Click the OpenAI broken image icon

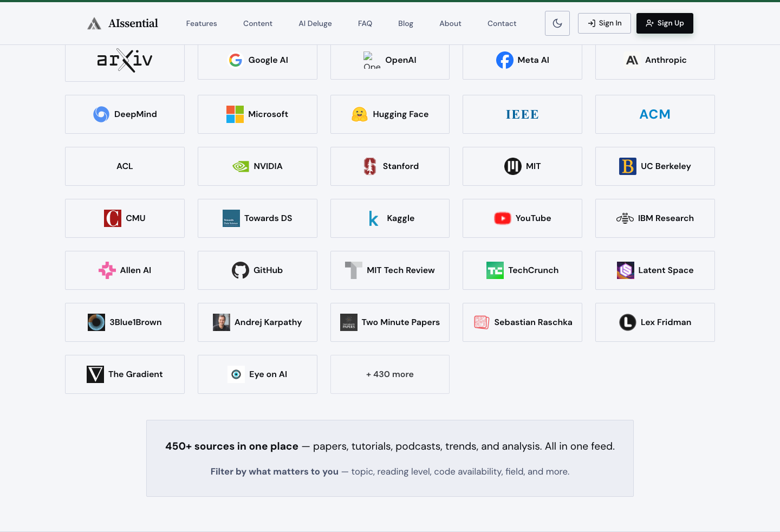372,60
